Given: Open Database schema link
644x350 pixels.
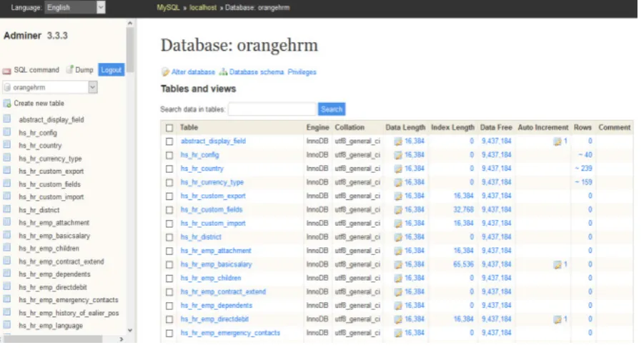Looking at the screenshot, I should (x=257, y=72).
